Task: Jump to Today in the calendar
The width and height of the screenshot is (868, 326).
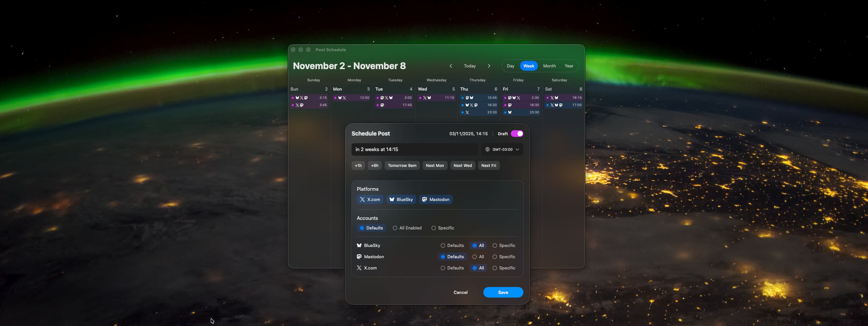Action: click(470, 66)
